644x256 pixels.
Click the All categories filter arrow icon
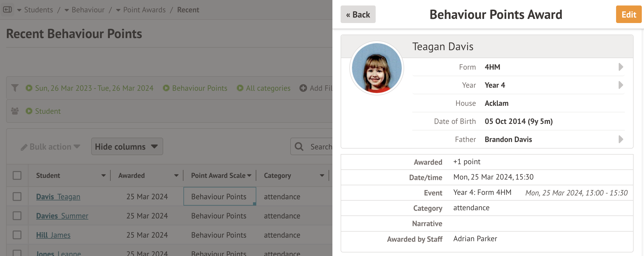tap(240, 88)
